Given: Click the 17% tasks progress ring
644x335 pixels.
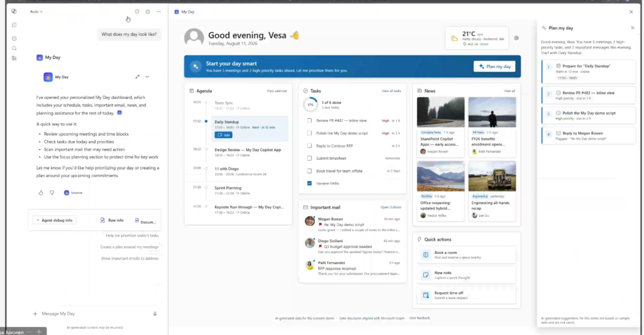Looking at the screenshot, I should (x=311, y=105).
